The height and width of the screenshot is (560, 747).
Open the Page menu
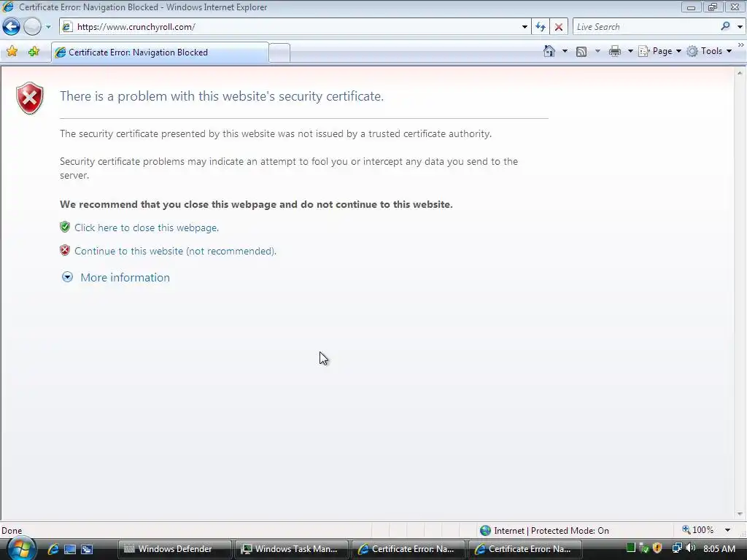pos(659,51)
